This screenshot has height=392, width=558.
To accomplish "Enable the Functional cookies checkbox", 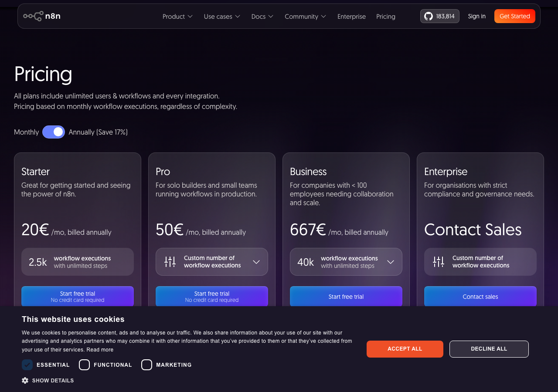I will coord(85,365).
